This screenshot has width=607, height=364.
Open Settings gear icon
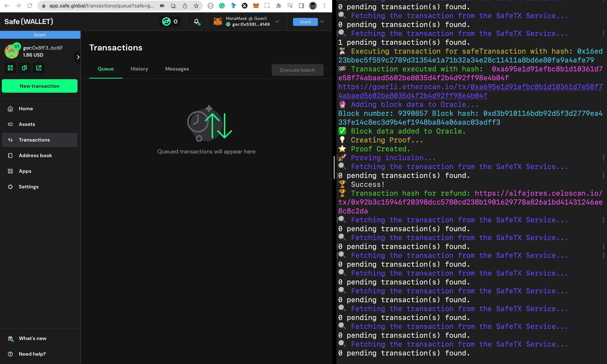pyautogui.click(x=10, y=187)
